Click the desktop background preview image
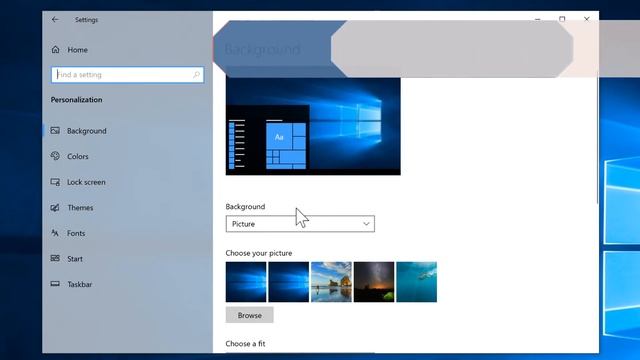The image size is (640, 360). pos(313,126)
